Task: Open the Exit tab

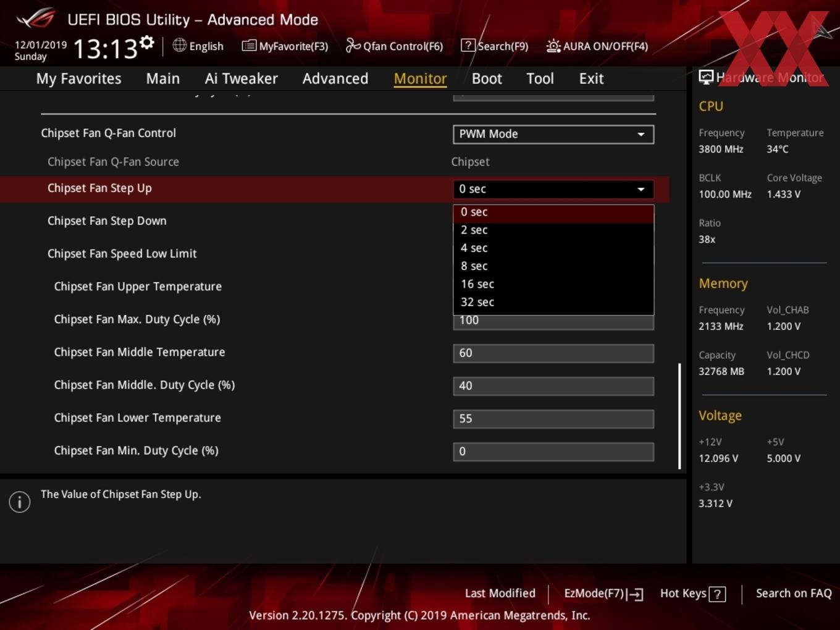Action: click(x=591, y=78)
